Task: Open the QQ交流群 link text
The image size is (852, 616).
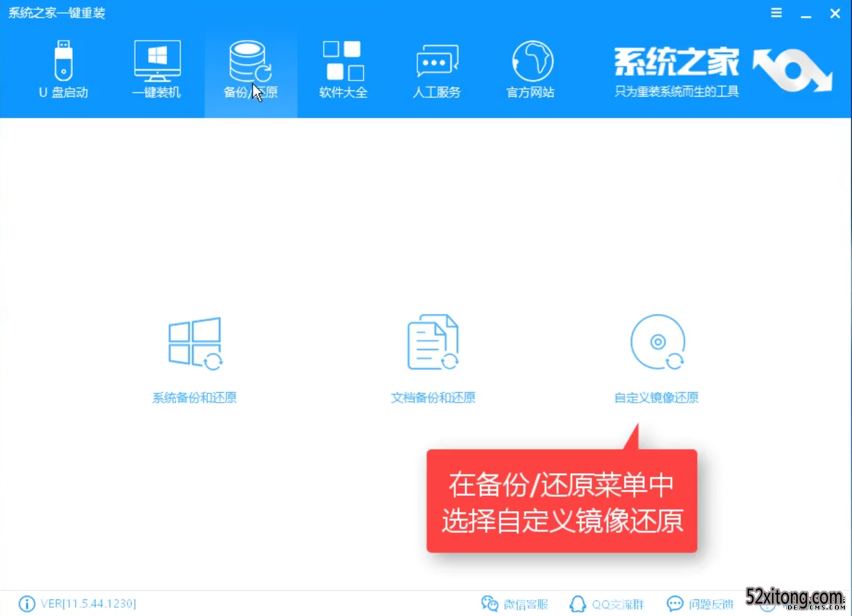Action: [618, 604]
